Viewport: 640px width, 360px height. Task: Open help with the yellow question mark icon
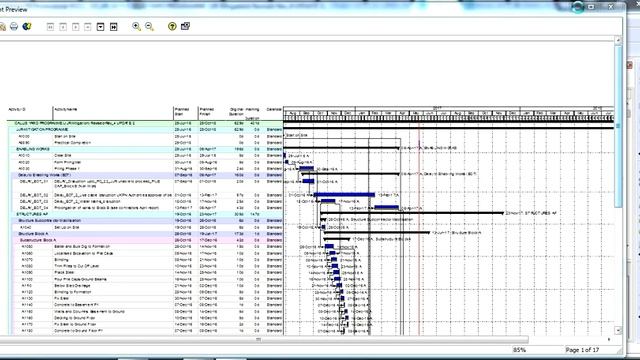(172, 27)
